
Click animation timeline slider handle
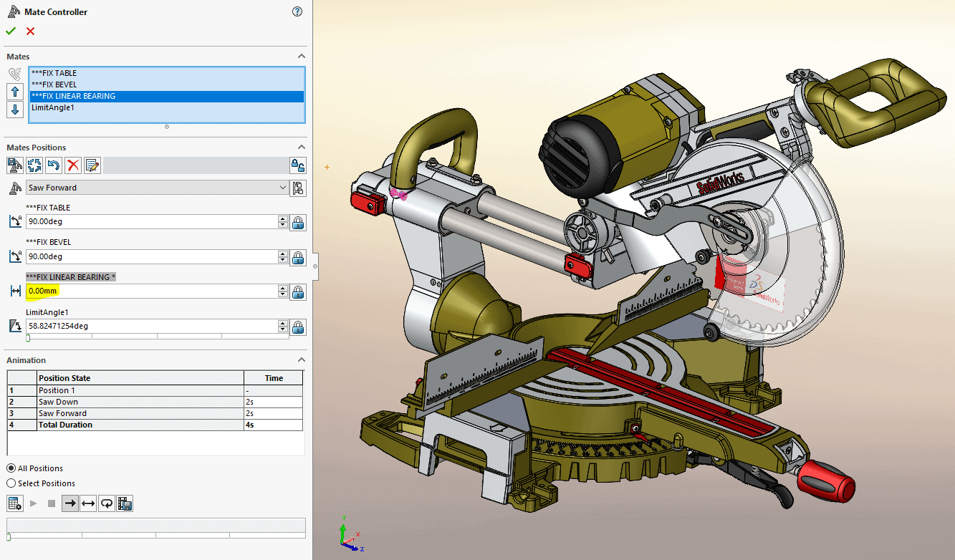pos(9,536)
